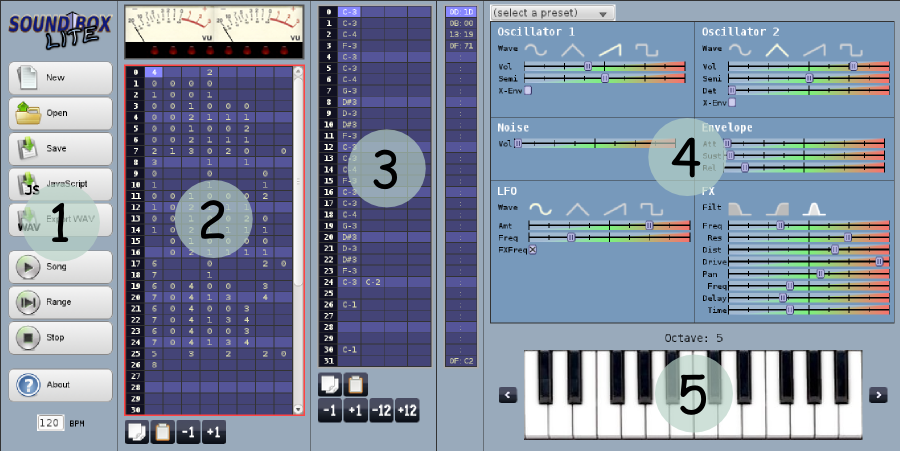900x451 pixels.
Task: Click the sequencer scrollbar up arrow
Action: [x=298, y=72]
